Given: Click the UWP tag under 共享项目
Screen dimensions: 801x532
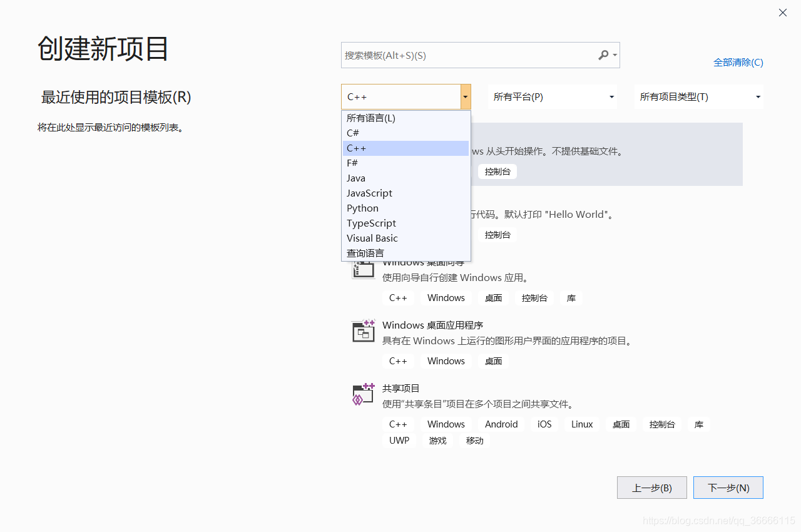Looking at the screenshot, I should coord(399,441).
